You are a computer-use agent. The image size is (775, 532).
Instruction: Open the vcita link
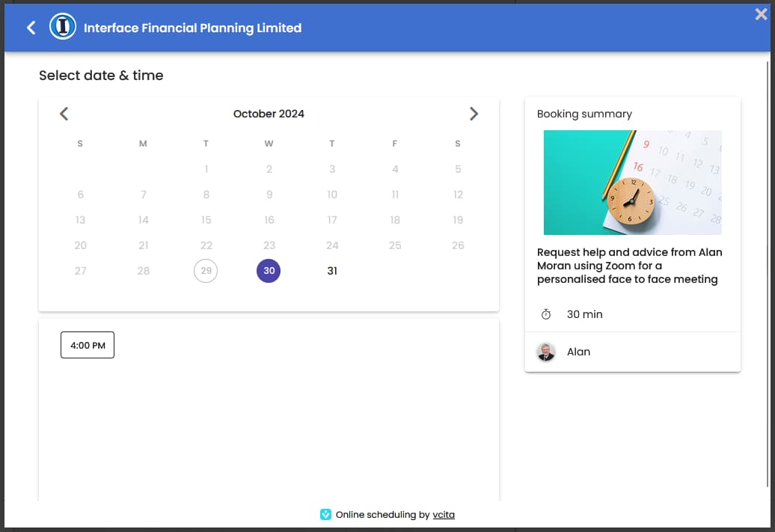pos(444,514)
